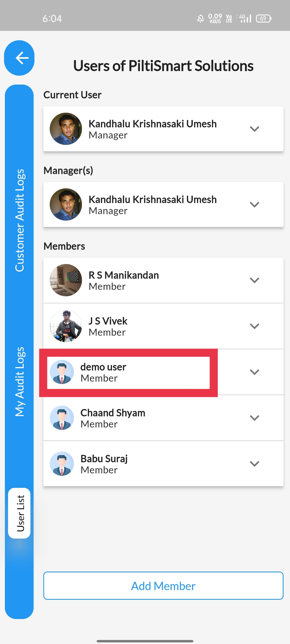
Task: Expand J S Vivek details chevron
Action: (x=254, y=326)
